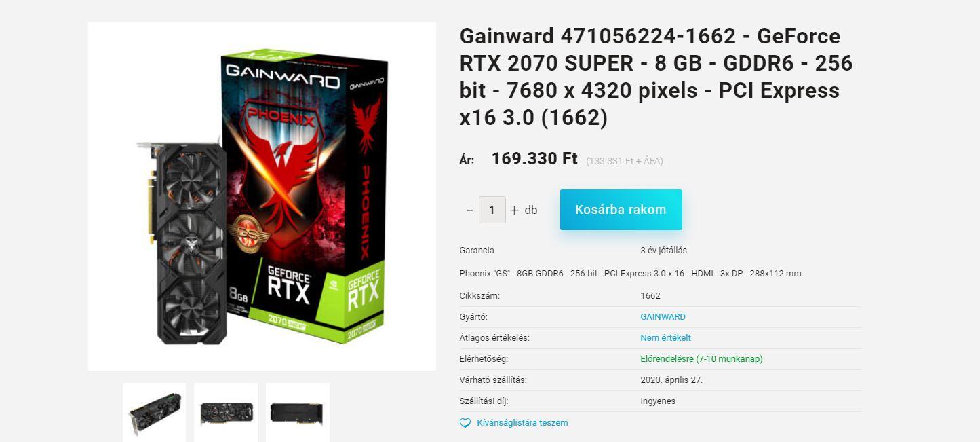Click the 169.330 Ft price
Viewport: 980px width, 442px height.
[x=534, y=159]
